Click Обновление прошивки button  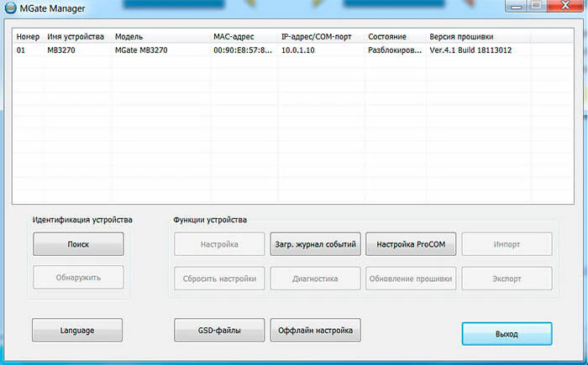pyautogui.click(x=411, y=279)
